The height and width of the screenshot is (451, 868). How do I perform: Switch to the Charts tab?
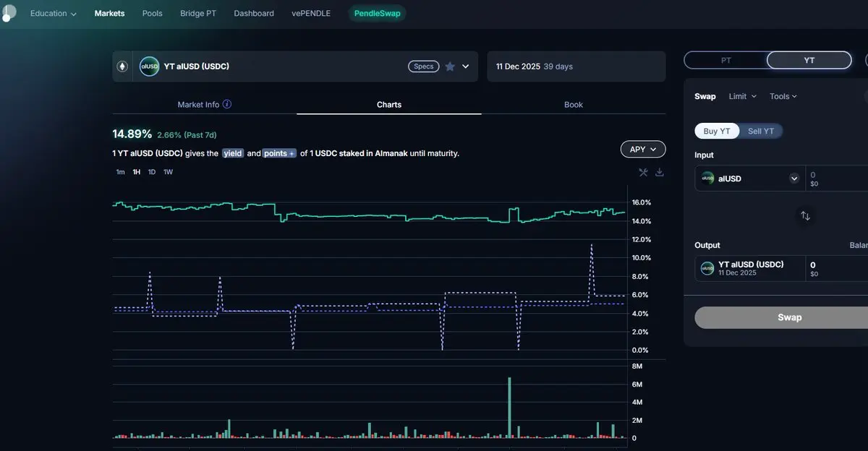point(389,104)
